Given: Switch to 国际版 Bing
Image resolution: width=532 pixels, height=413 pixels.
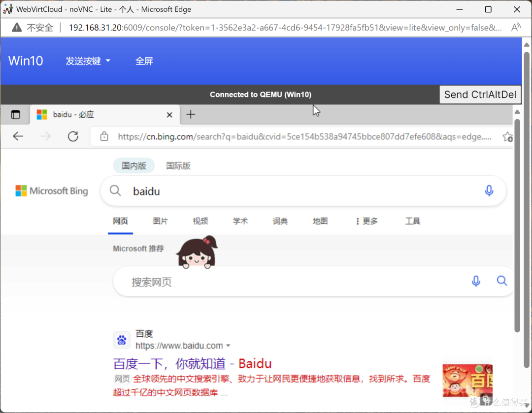Looking at the screenshot, I should [178, 166].
